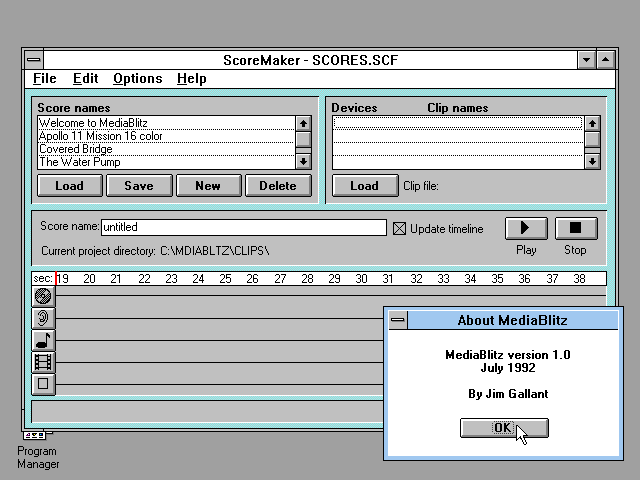Screen dimensions: 640x480
Task: Click the Score names list up arrow
Action: [x=303, y=123]
